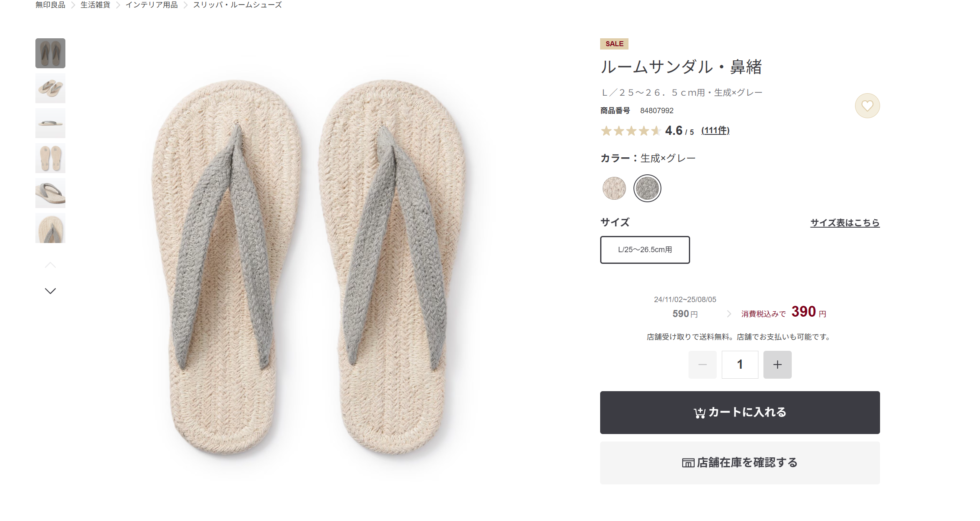Increase quantity with plus button
This screenshot has width=980, height=521.
pyautogui.click(x=777, y=365)
